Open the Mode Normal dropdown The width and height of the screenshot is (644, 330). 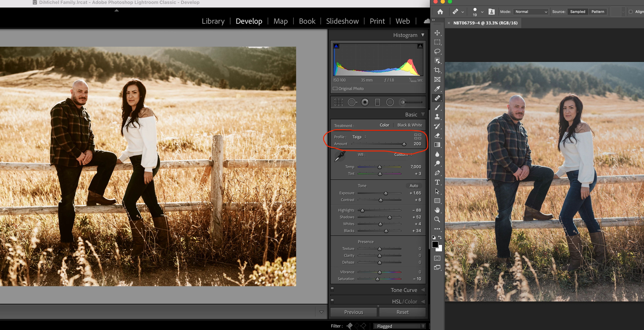coord(531,12)
